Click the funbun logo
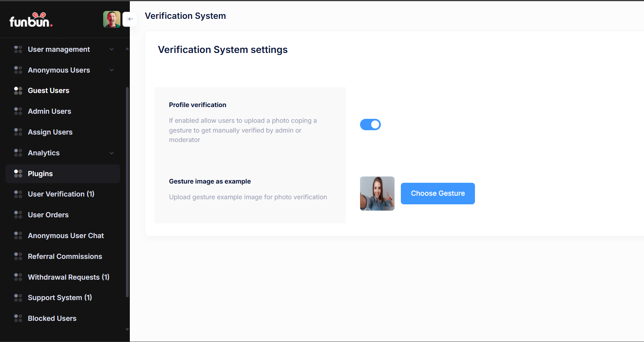Screen dimensions: 644x342 [31, 20]
